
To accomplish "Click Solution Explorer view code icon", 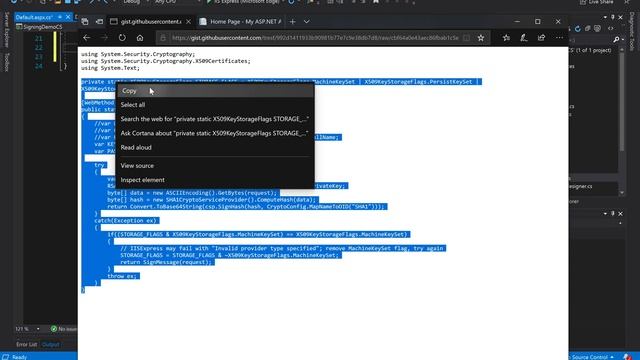I will tap(610, 29).
